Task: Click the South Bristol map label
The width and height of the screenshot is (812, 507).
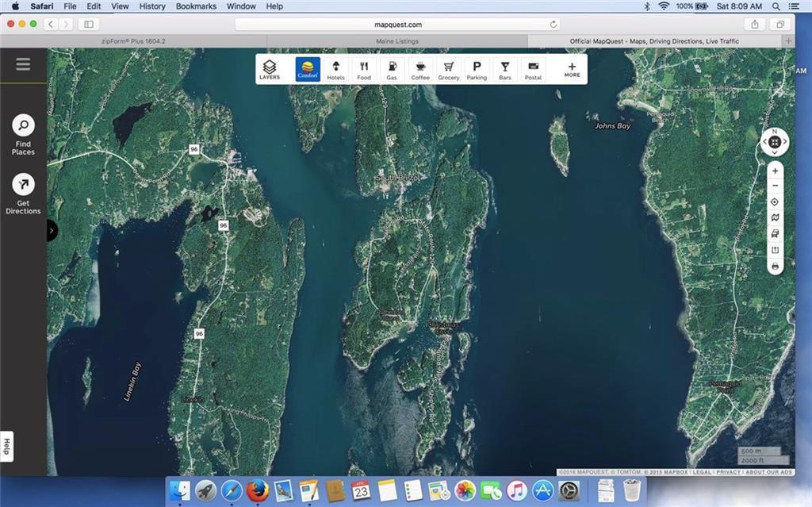Action: tap(398, 178)
